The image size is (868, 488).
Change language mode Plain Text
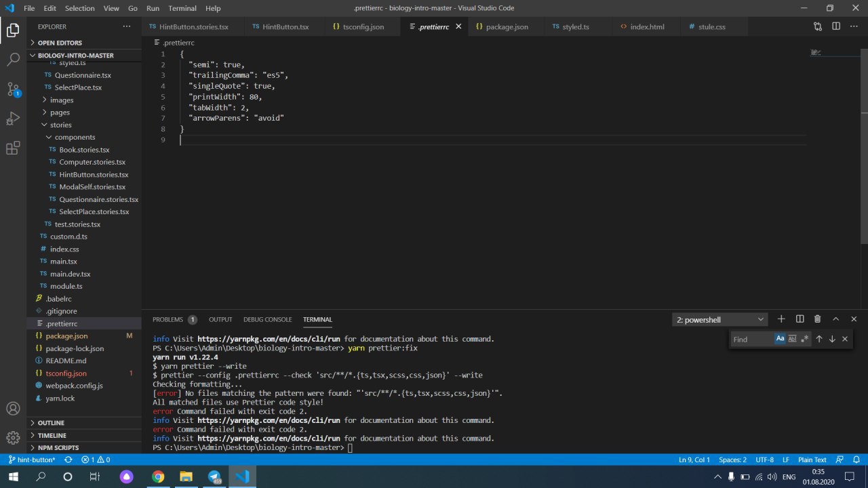coord(812,460)
